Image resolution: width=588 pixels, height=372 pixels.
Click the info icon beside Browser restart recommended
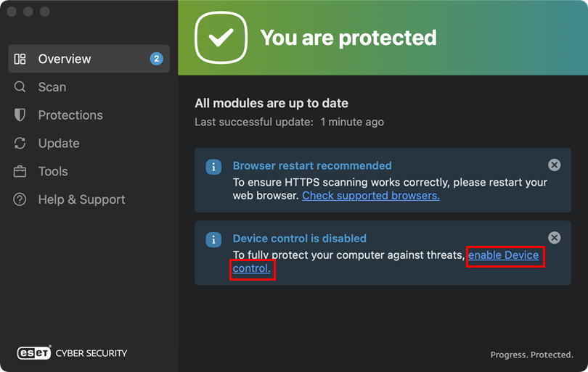[213, 167]
